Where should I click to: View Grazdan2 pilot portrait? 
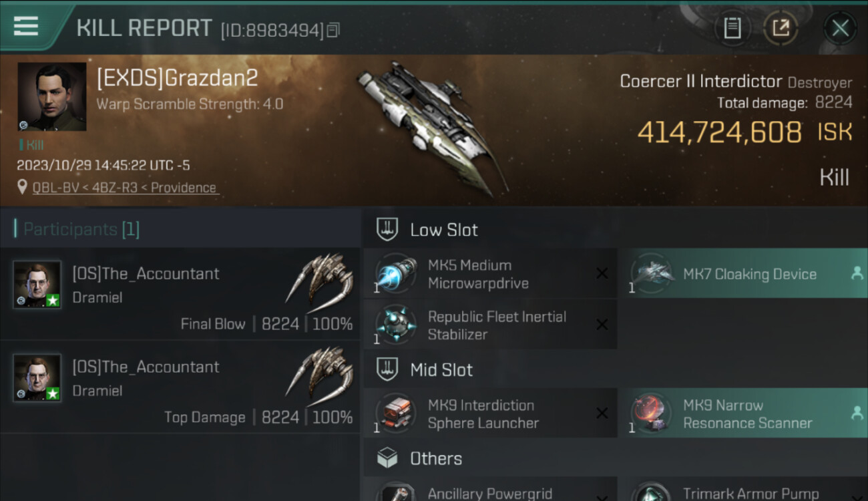point(52,97)
